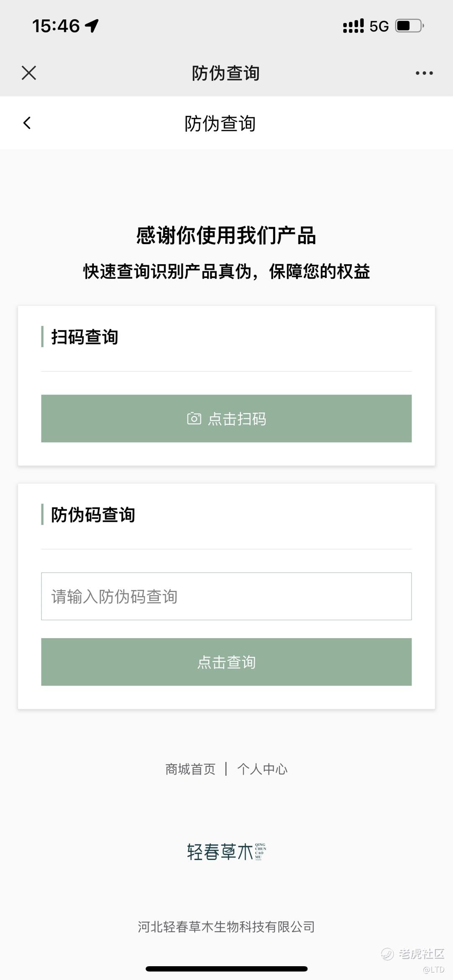This screenshot has width=453, height=980.
Task: Open the three-dot more options menu
Action: click(424, 73)
